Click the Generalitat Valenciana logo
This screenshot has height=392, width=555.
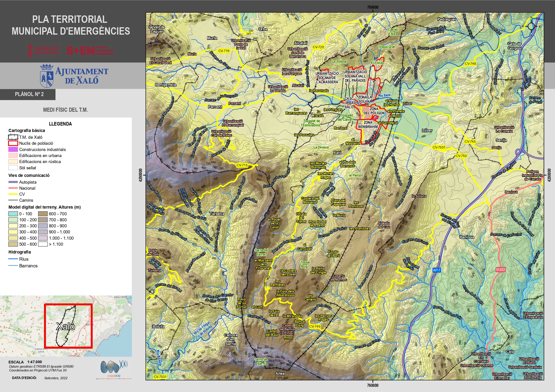click(x=44, y=50)
